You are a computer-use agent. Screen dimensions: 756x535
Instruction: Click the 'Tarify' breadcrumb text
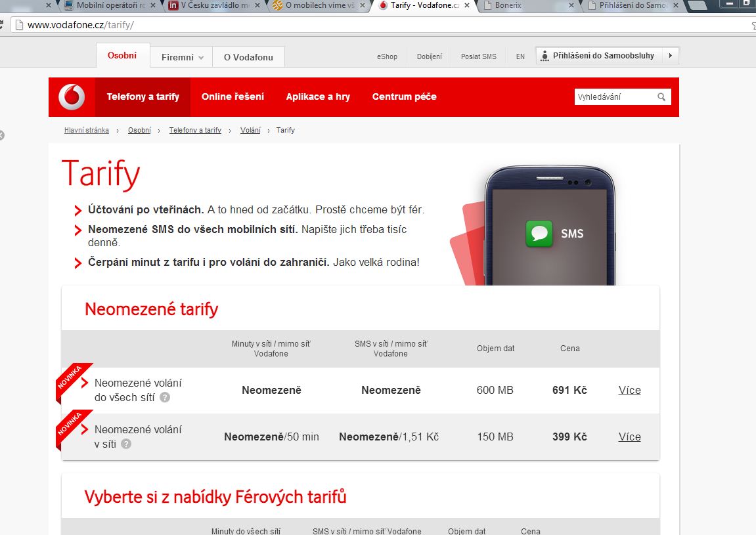286,130
